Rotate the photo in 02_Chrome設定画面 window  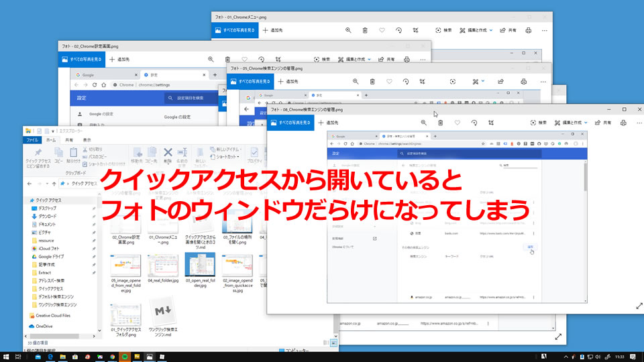click(261, 59)
